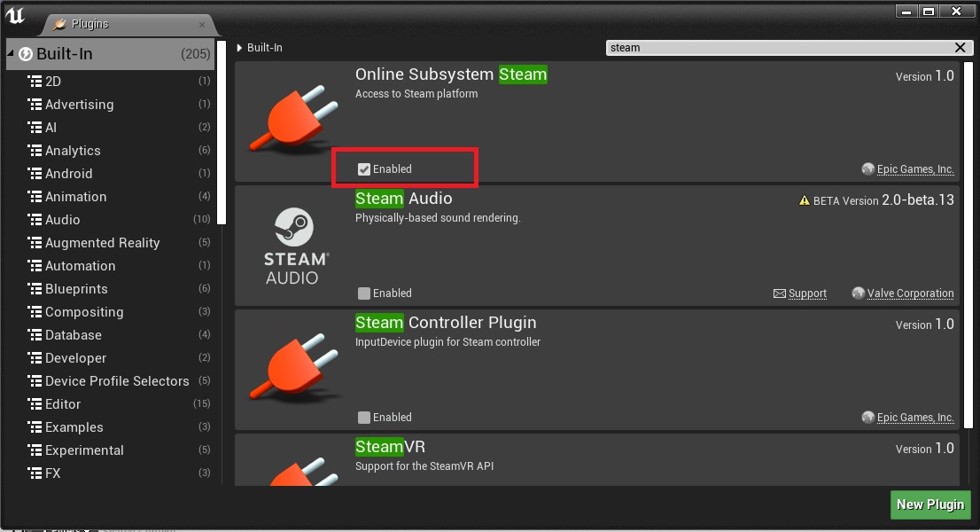Image resolution: width=980 pixels, height=532 pixels.
Task: Enable the Steam Audio plugin checkbox
Action: point(364,293)
